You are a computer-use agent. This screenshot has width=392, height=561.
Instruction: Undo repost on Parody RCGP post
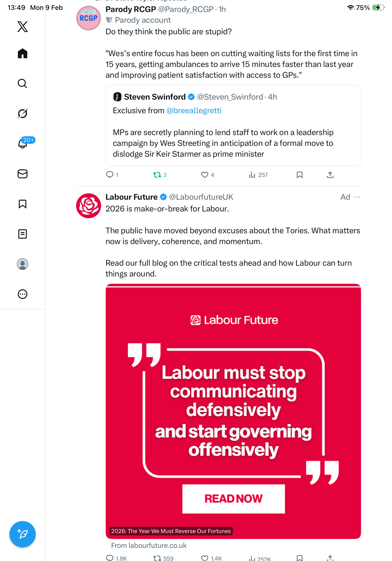[157, 175]
